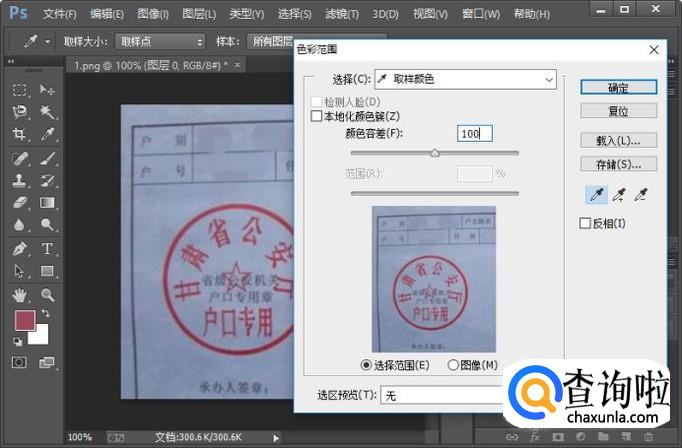This screenshot has width=682, height=448.
Task: Open the white background color swatch
Action: pyautogui.click(x=40, y=336)
